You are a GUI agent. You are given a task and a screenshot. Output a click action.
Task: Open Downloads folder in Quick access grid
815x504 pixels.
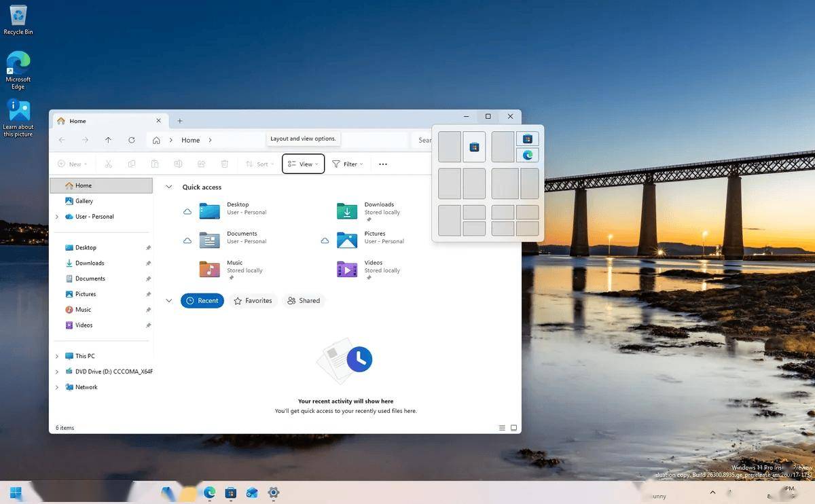369,211
